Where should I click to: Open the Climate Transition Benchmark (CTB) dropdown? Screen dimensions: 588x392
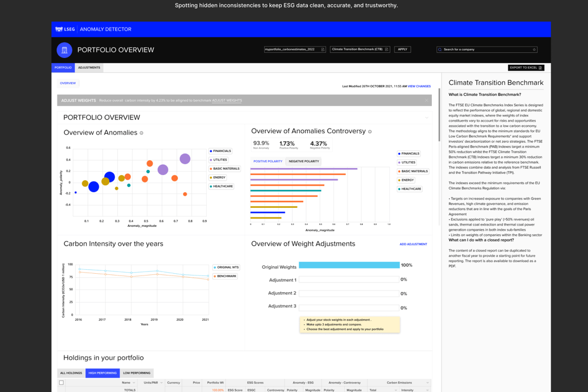tap(360, 49)
